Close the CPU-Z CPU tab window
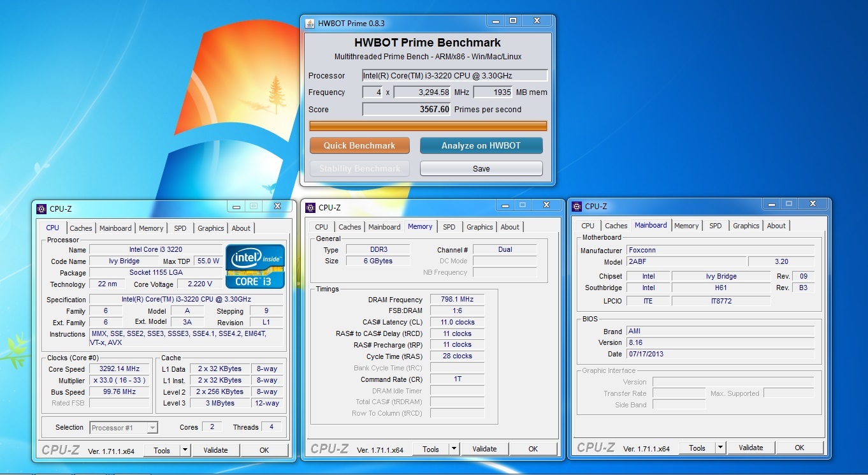This screenshot has width=868, height=475. [x=277, y=206]
